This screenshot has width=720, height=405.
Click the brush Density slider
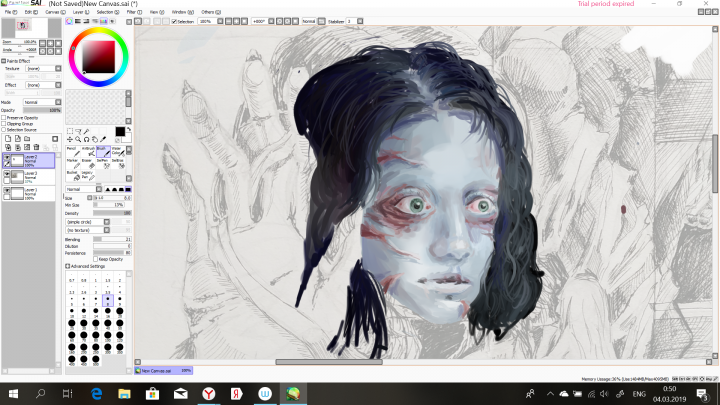click(x=112, y=213)
